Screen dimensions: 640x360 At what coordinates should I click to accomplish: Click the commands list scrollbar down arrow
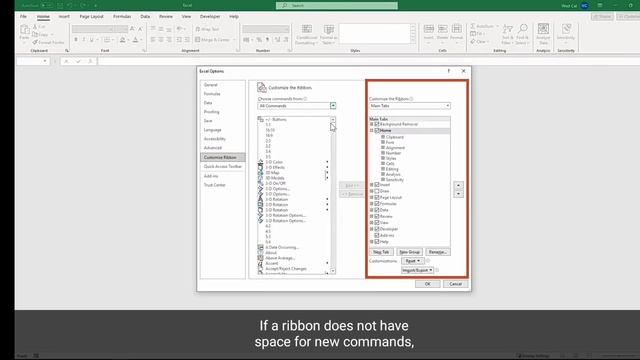tap(333, 271)
